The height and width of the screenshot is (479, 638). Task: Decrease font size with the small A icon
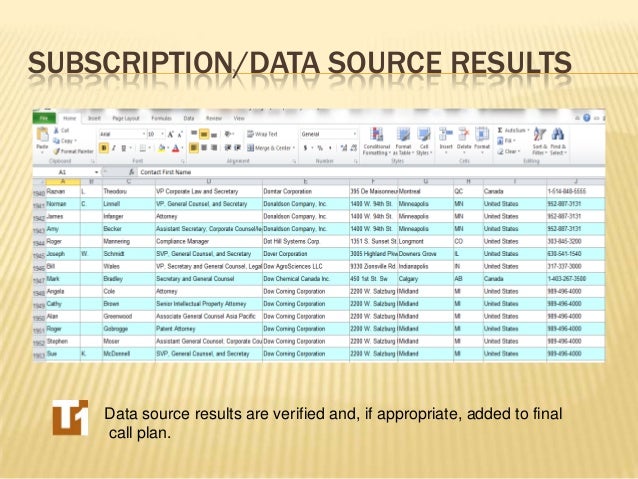[180, 134]
